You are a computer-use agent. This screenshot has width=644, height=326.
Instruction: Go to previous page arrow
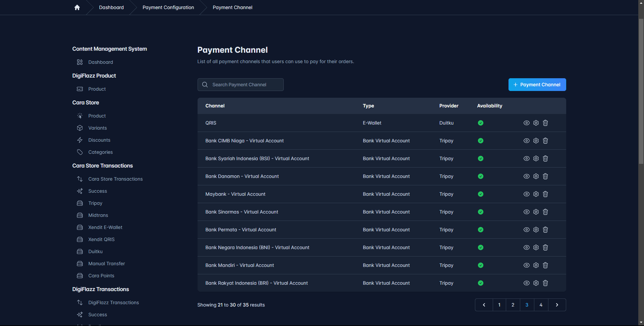484,305
